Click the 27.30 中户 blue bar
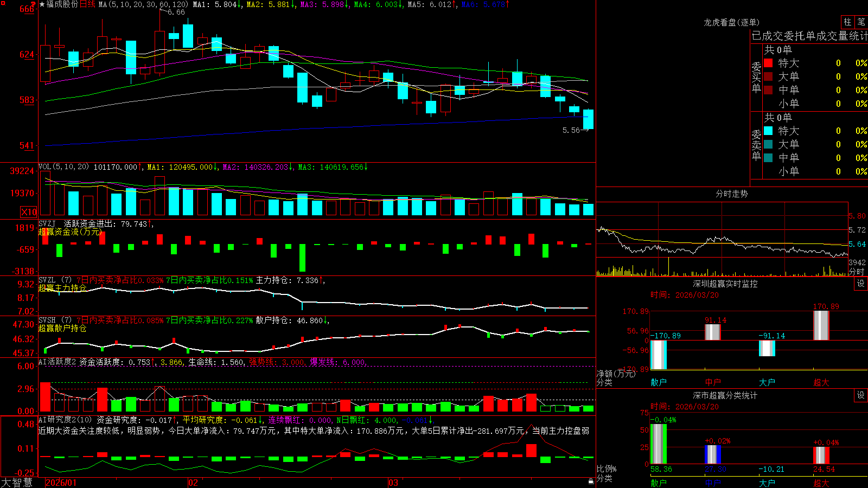 [x=713, y=455]
